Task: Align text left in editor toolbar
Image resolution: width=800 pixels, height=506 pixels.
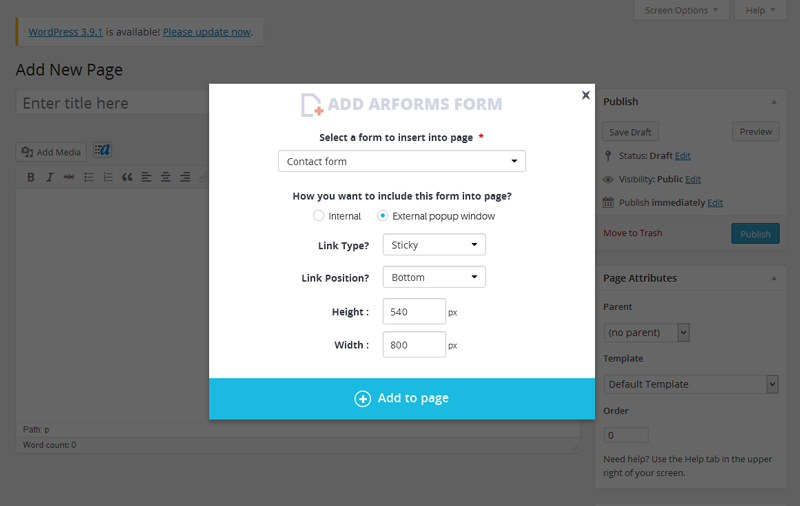Action: click(146, 177)
